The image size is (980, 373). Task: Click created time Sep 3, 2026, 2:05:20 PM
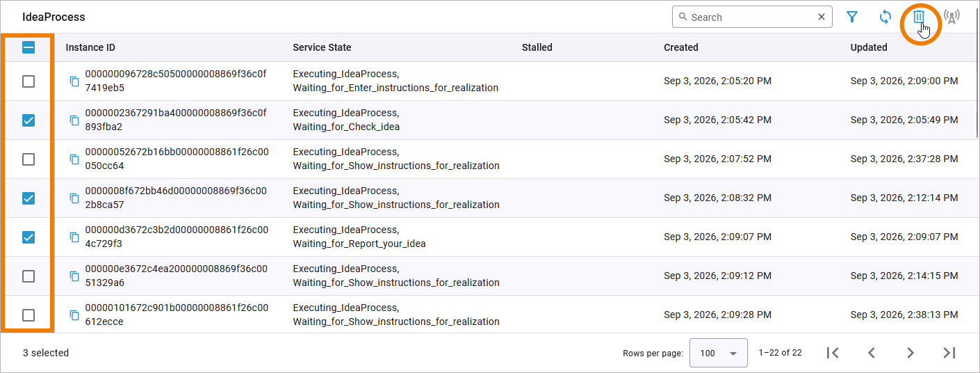pyautogui.click(x=717, y=81)
